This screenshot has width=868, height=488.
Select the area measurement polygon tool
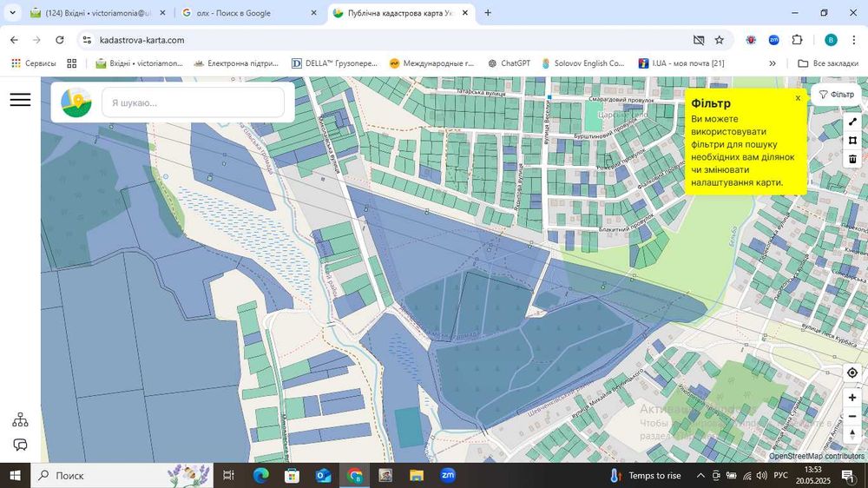click(852, 140)
